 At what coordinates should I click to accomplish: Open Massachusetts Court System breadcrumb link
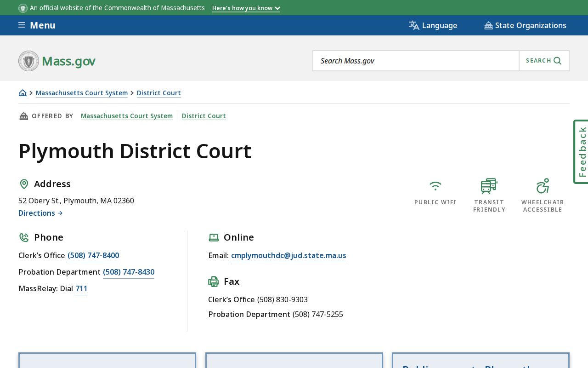tap(82, 93)
